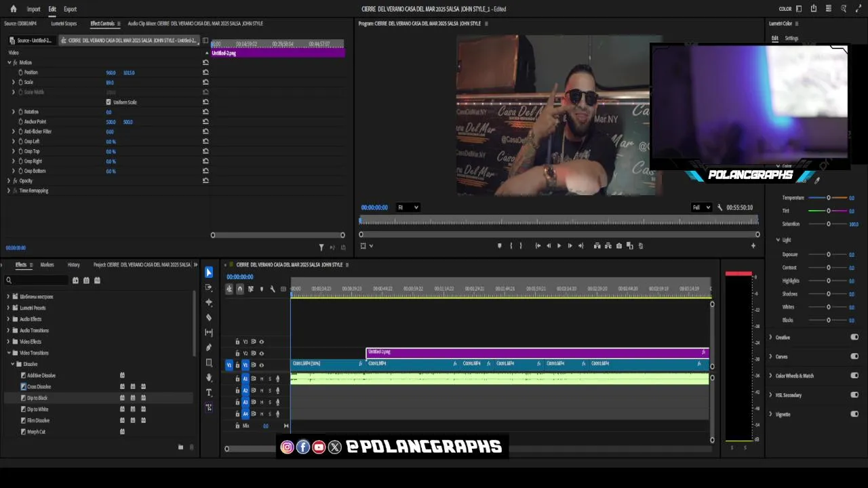
Task: Toggle timeline Snap magnet icon
Action: coord(239,289)
